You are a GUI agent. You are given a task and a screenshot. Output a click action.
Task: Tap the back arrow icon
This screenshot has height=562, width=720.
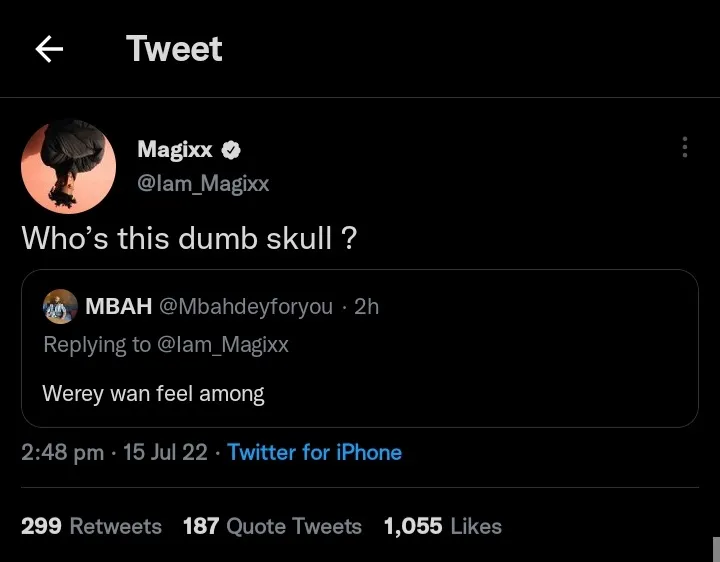point(49,49)
